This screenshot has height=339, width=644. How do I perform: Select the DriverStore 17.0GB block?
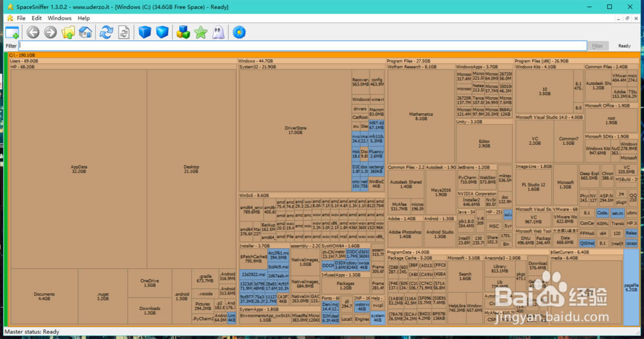click(x=295, y=130)
